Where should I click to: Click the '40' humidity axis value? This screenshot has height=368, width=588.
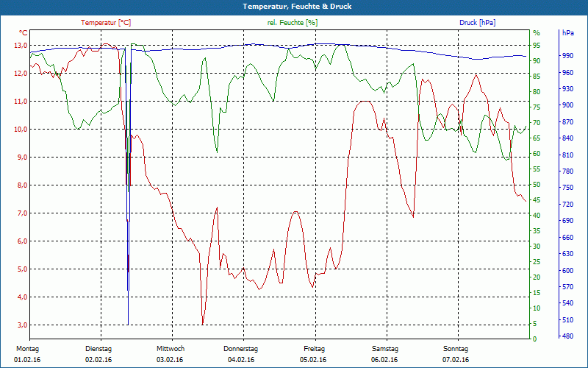537,216
